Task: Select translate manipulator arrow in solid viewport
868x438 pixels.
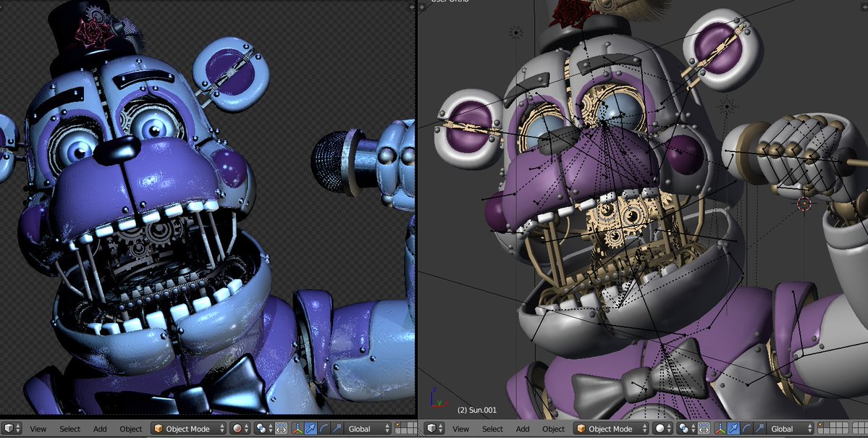Action: point(733,429)
